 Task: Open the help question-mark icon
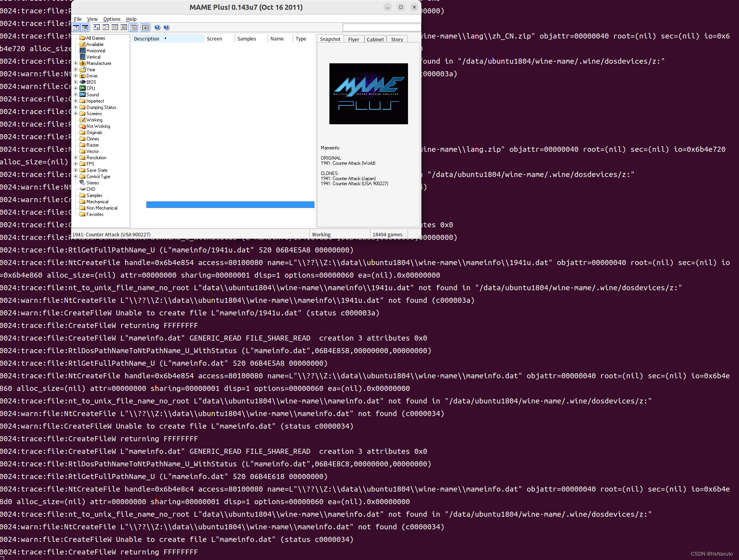coord(166,28)
